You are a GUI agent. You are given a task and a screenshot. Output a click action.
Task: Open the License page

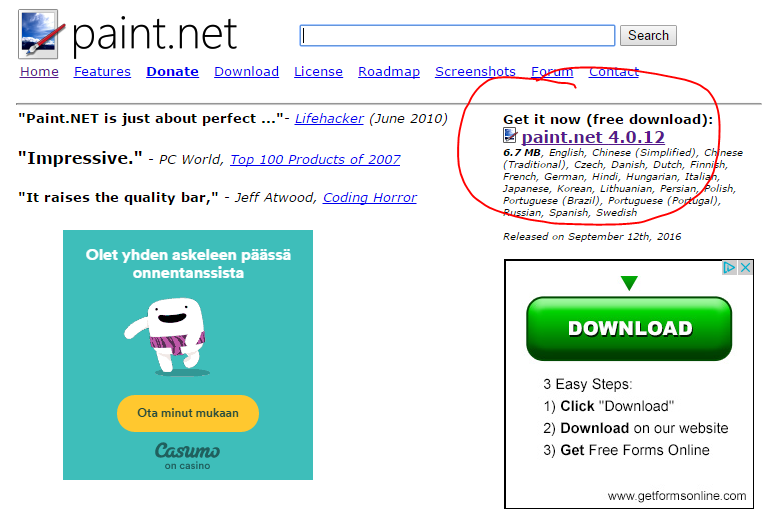tap(319, 72)
